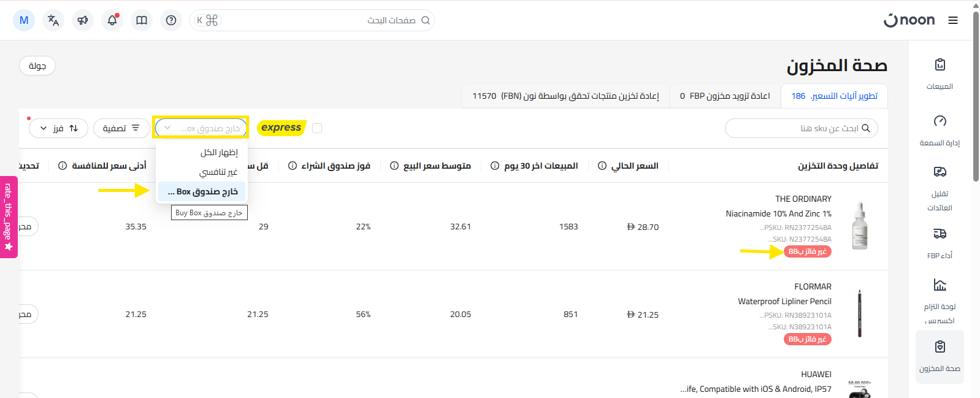Click average price 20.05
The image size is (980, 398).
(x=461, y=314)
